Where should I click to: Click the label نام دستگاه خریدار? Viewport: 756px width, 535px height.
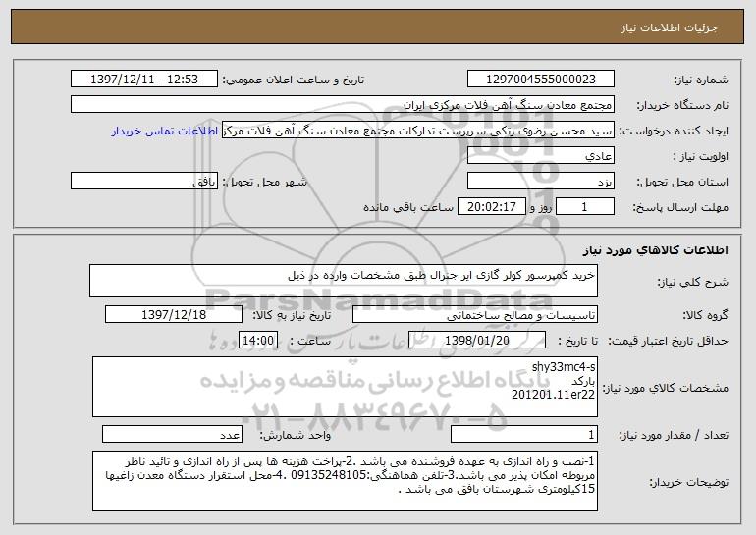[682, 106]
